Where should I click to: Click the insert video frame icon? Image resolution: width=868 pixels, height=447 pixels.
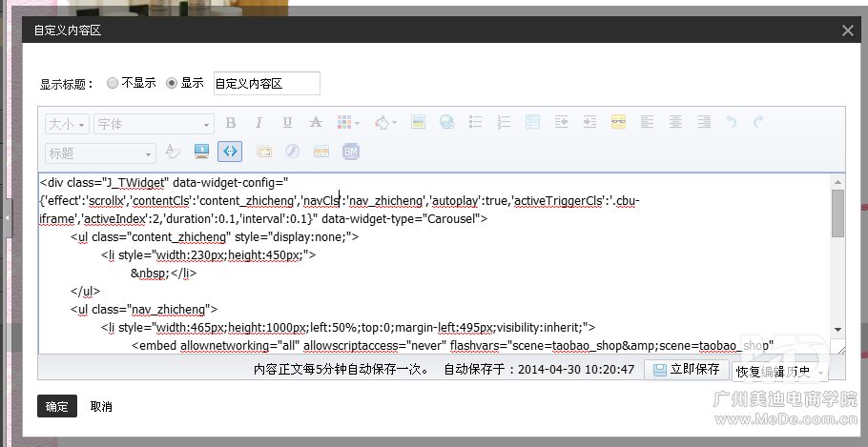tap(264, 151)
